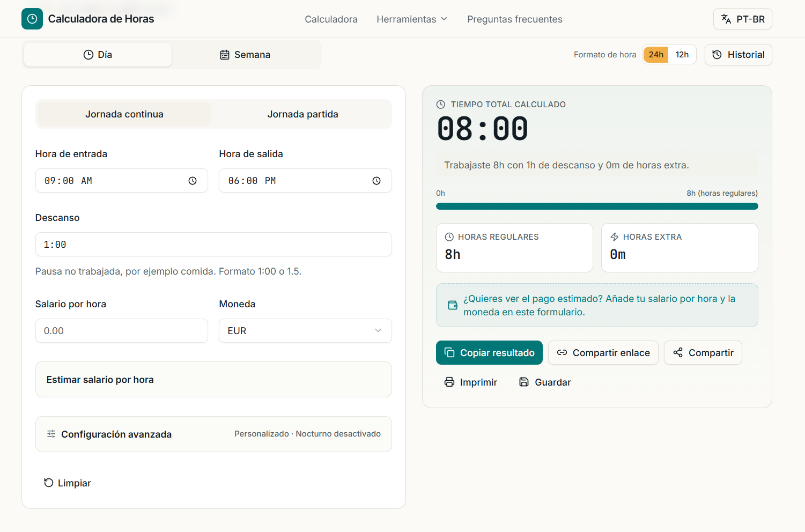Click the 'Trabajaste 8h con 1h de descanso' summary
Screen dimensions: 805x532
[566, 165]
